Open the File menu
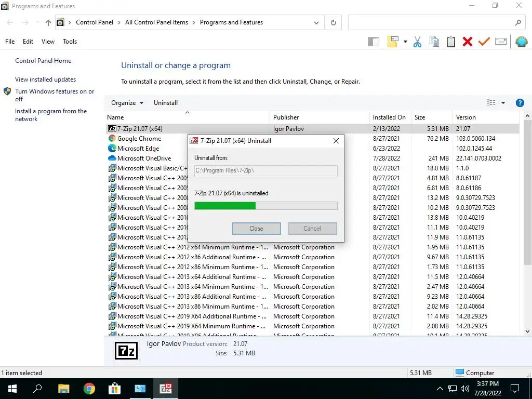Viewport: 532px width, 399px height. coord(10,42)
